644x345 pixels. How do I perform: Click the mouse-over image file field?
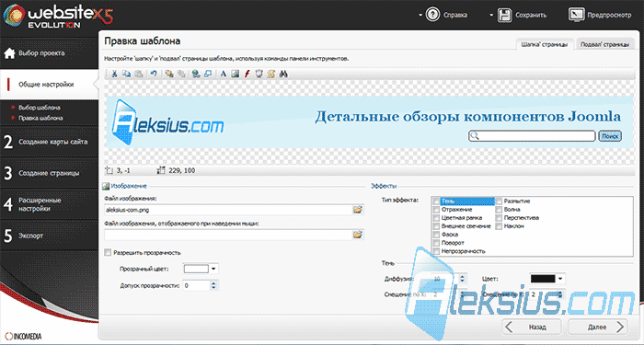click(x=228, y=235)
